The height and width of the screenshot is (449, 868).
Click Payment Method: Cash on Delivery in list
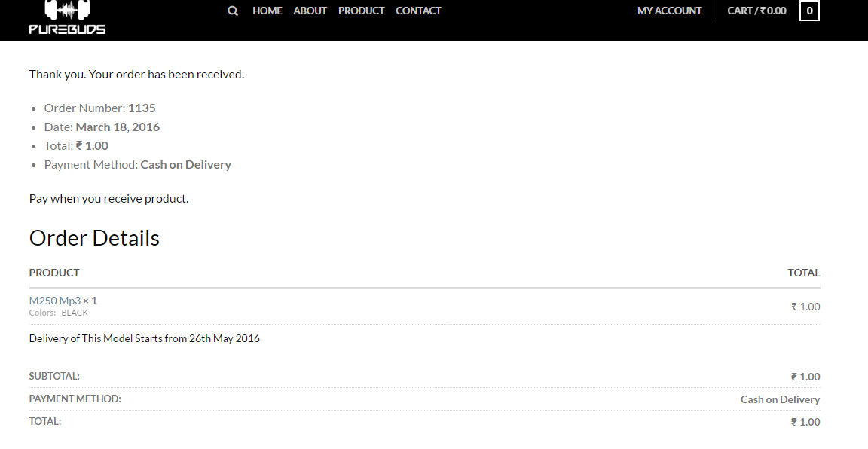[138, 164]
